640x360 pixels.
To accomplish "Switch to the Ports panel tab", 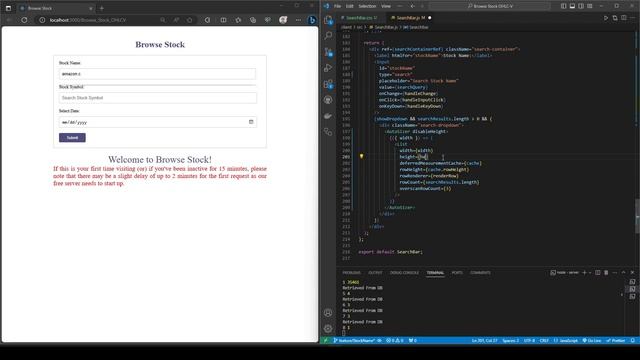I will [x=457, y=273].
